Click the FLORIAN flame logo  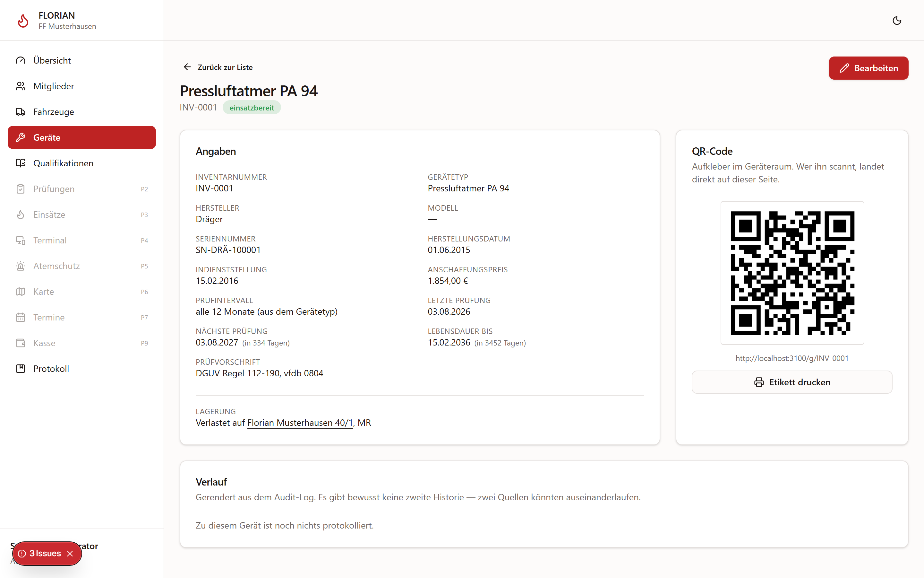tap(23, 21)
